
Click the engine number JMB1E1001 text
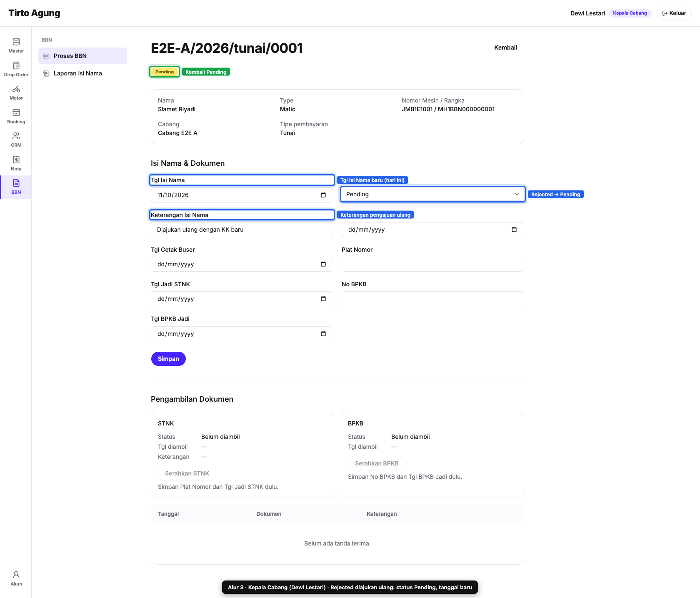coord(417,109)
